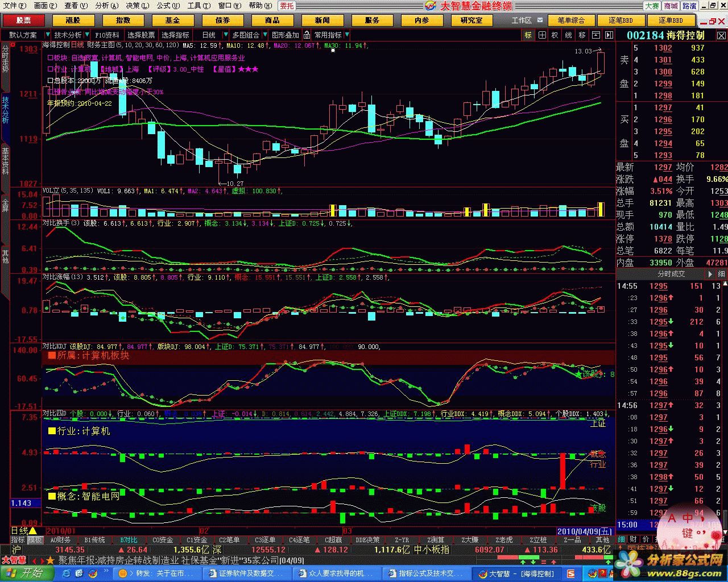This screenshot has width=728, height=582.
Task: Toggle the 行业 checkbox in chart info
Action: [50, 69]
